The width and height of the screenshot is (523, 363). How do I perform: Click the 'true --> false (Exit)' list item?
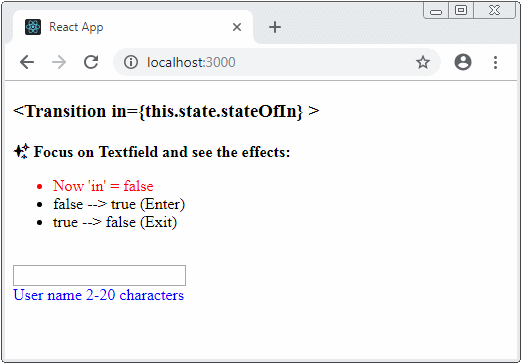(x=115, y=222)
